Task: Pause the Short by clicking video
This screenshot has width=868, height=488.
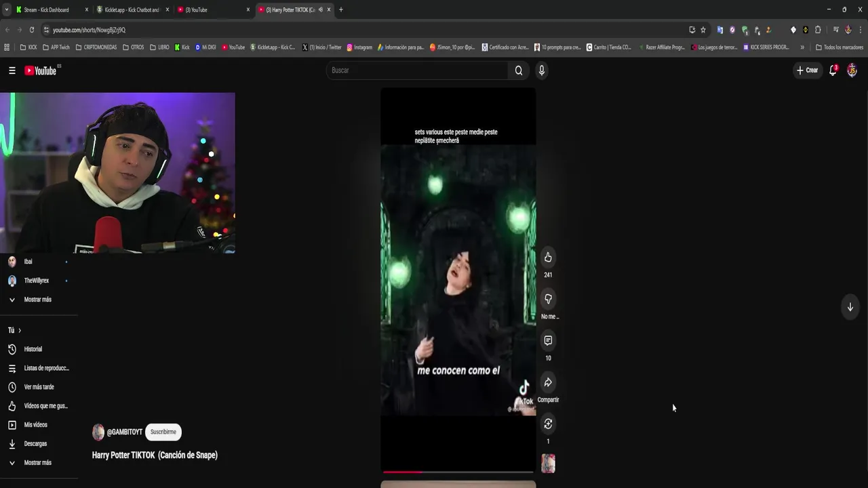Action: (x=458, y=279)
